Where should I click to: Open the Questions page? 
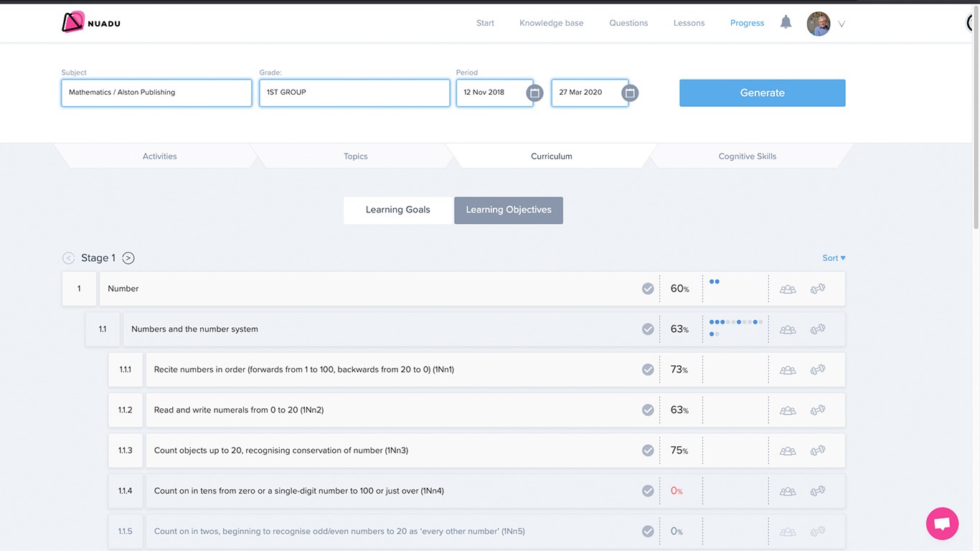(628, 23)
